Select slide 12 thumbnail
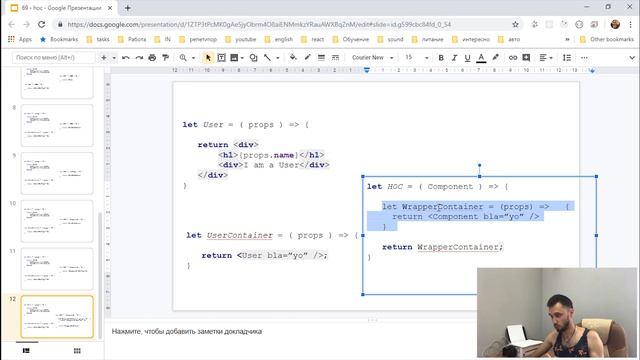640x360 pixels. pyautogui.click(x=57, y=317)
